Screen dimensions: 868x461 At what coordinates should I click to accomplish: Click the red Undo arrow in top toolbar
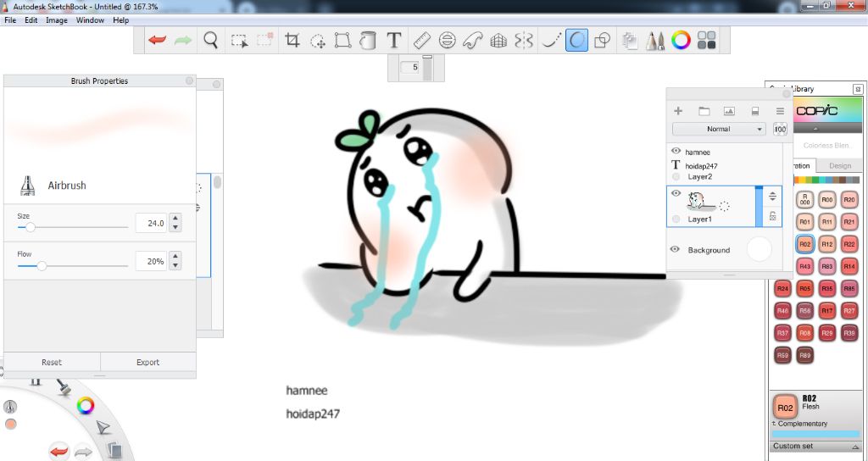pos(157,41)
